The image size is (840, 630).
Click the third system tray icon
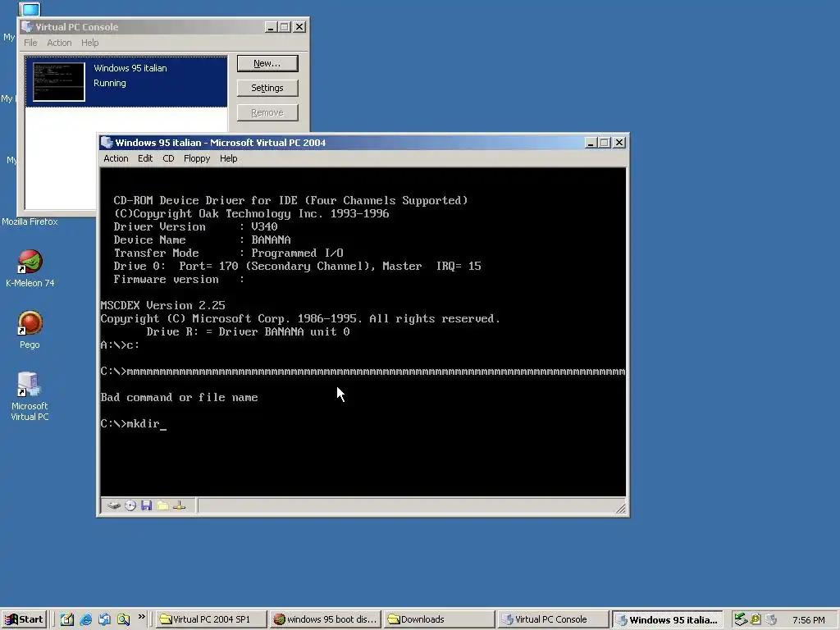pyautogui.click(x=771, y=619)
